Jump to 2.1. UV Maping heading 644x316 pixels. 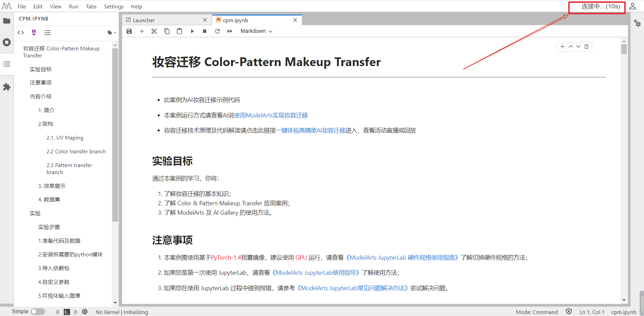point(65,138)
